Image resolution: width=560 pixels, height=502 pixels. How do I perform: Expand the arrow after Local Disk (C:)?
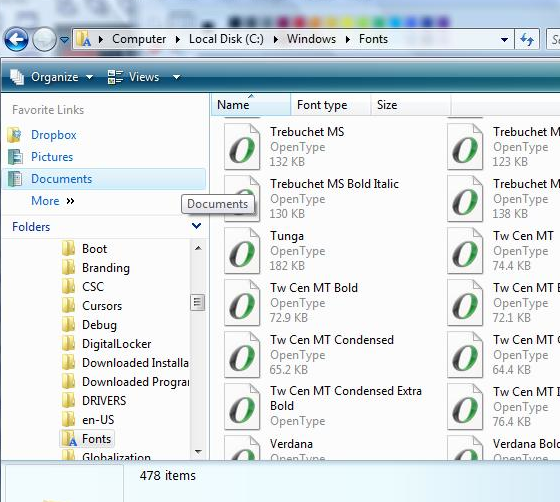[275, 39]
